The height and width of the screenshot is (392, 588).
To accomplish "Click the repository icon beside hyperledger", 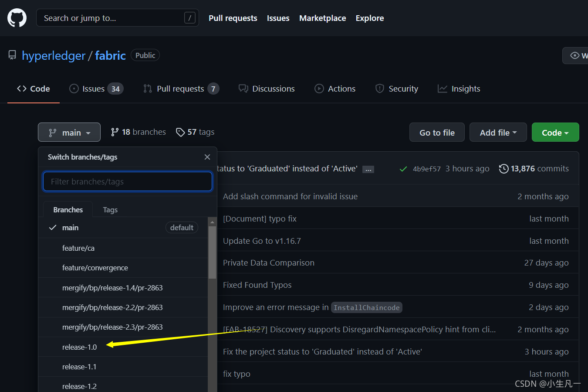I will 12,55.
